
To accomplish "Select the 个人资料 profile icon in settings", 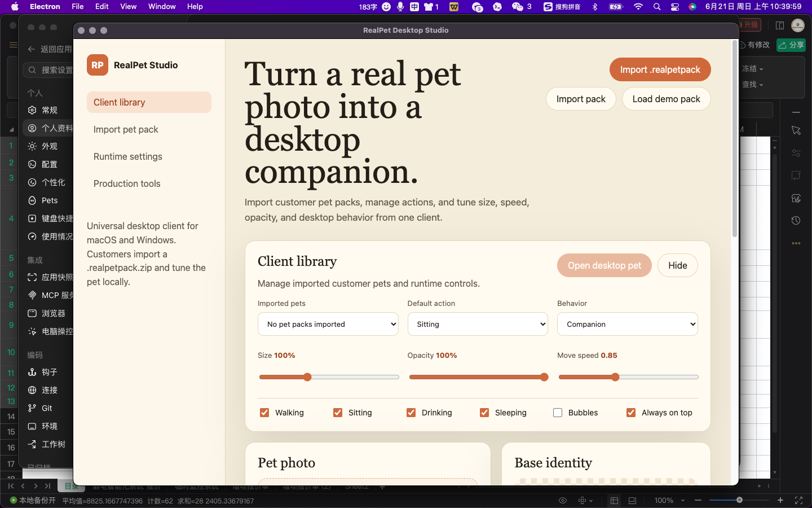I will 32,128.
